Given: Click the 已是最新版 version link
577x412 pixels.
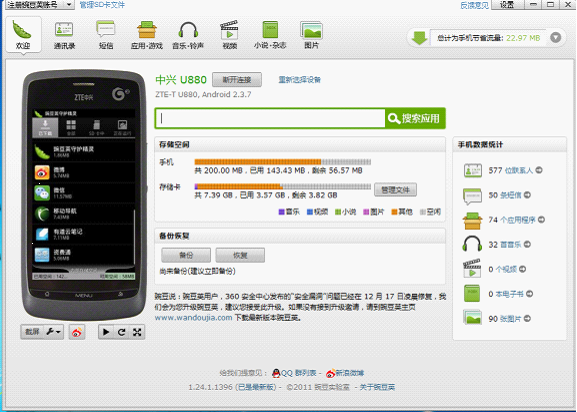Looking at the screenshot, I should click(256, 387).
